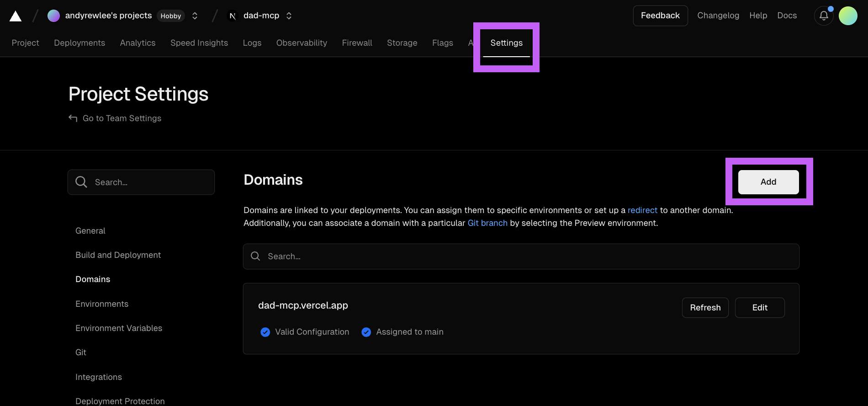Open the Help link

(x=758, y=16)
